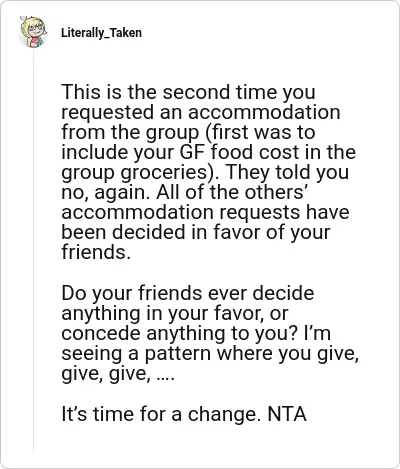The height and width of the screenshot is (469, 400).
Task: Open the Literally_Taken user avatar
Action: [x=33, y=32]
